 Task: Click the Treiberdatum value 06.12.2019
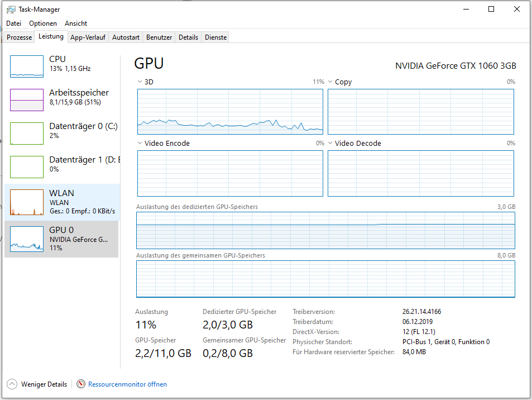[x=418, y=322]
